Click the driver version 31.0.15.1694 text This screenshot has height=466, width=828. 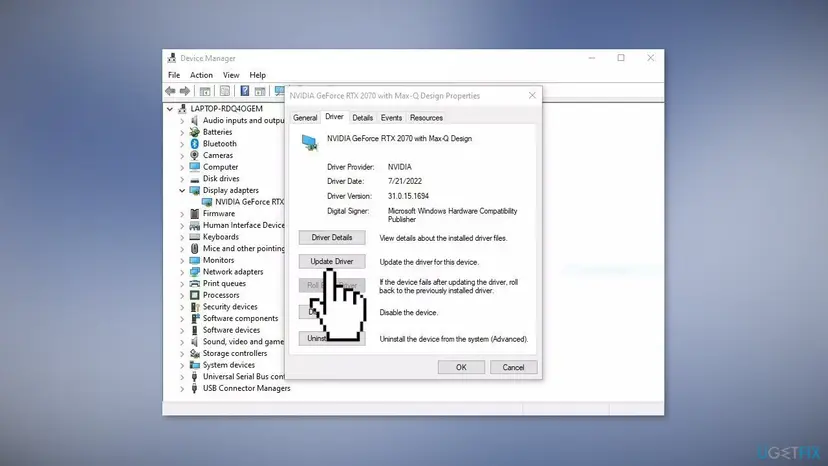point(408,196)
